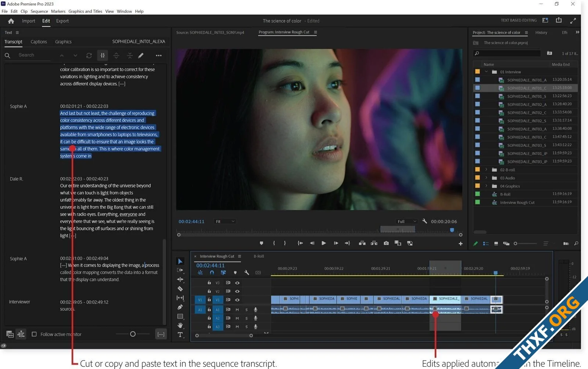This screenshot has width=588, height=369.
Task: Open the Full resolution dropdown in program monitor
Action: [406, 221]
